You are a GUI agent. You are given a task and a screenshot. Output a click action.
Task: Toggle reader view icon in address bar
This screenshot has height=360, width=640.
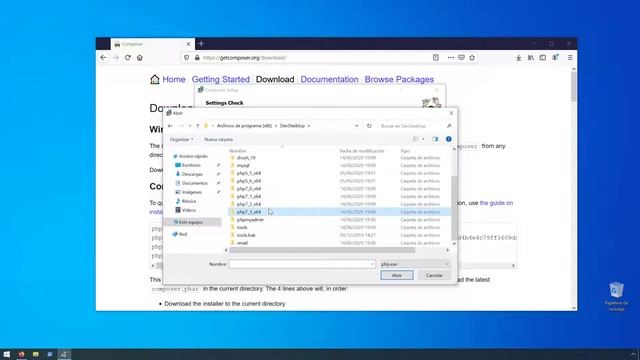pos(436,58)
